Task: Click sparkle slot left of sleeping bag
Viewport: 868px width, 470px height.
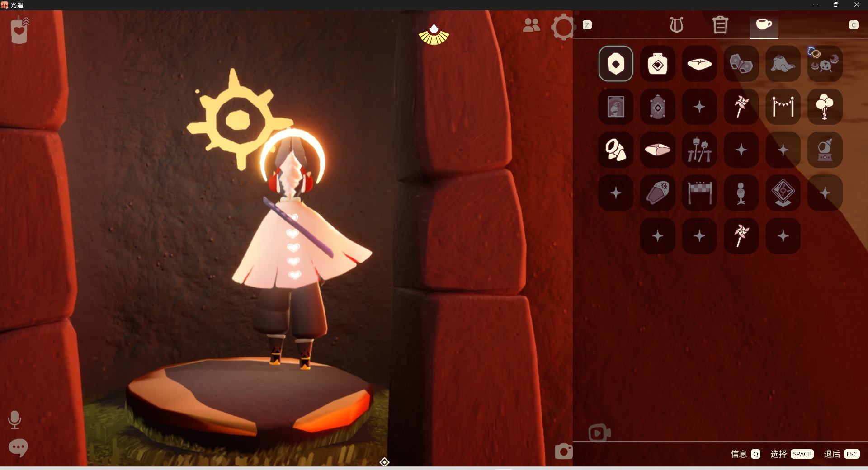Action: coord(616,193)
